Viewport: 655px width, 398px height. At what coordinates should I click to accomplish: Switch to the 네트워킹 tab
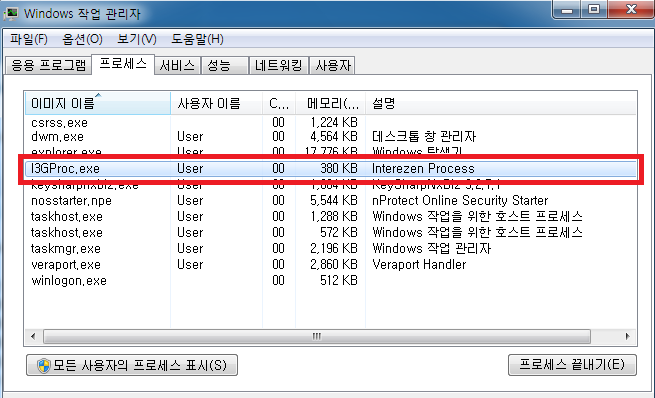pos(279,65)
